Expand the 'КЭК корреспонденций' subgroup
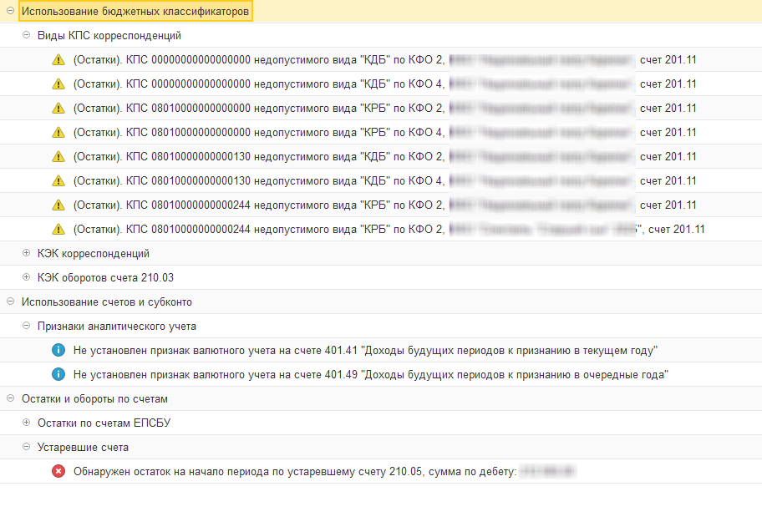 click(x=26, y=254)
